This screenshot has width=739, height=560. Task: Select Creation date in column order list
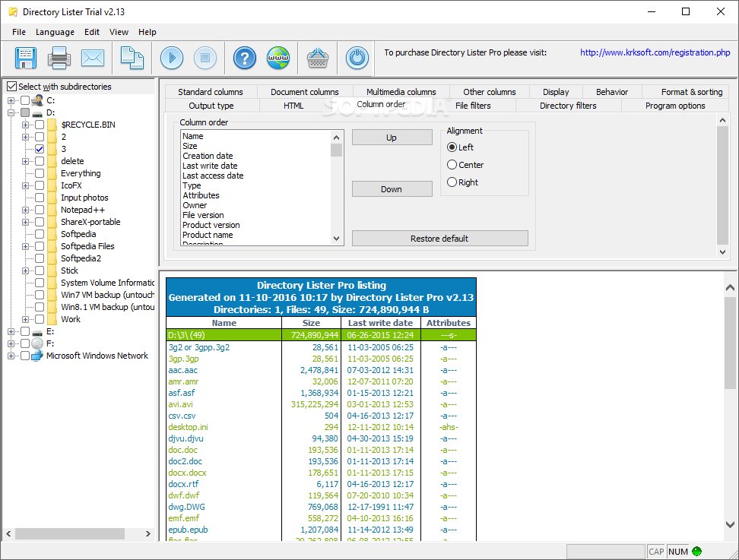208,156
